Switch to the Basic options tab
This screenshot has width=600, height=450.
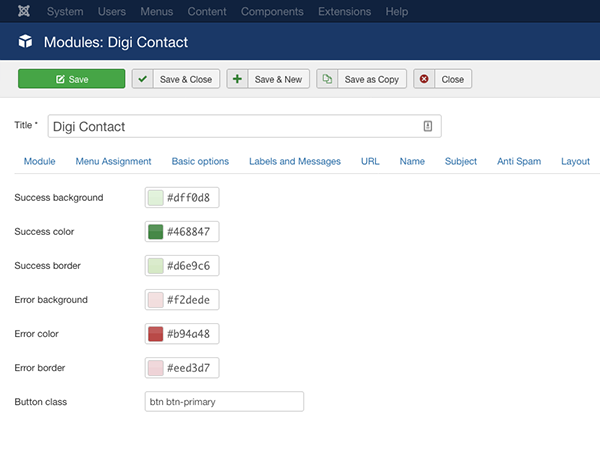point(200,161)
